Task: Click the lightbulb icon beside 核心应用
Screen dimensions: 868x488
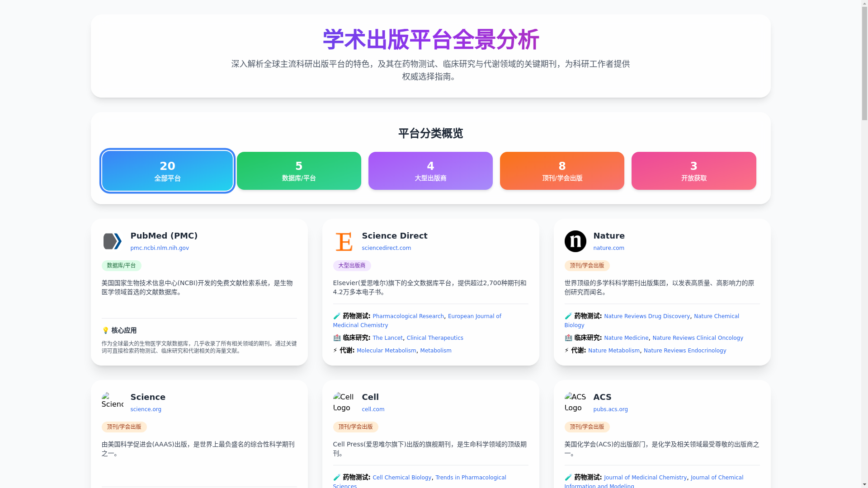Action: (105, 331)
